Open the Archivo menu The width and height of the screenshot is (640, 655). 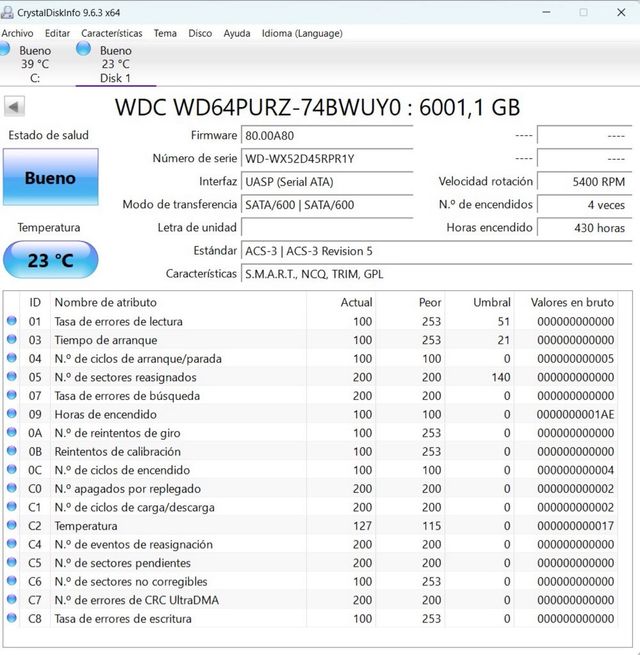pos(17,33)
